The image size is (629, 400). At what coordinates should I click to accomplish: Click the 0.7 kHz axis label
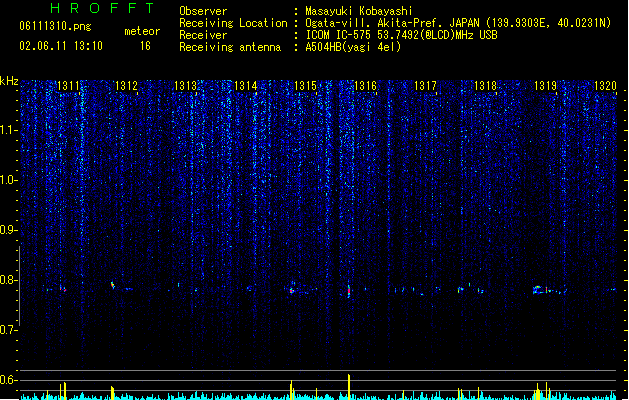pyautogui.click(x=8, y=330)
